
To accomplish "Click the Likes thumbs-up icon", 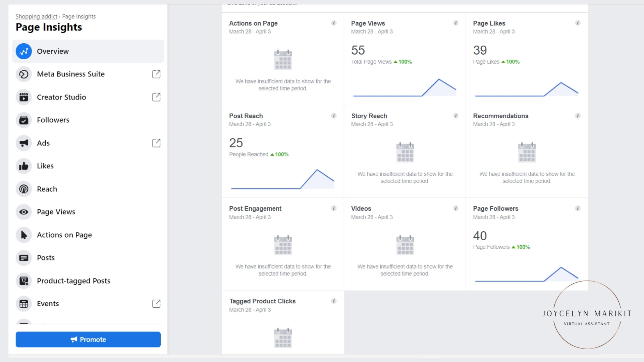I will (23, 166).
